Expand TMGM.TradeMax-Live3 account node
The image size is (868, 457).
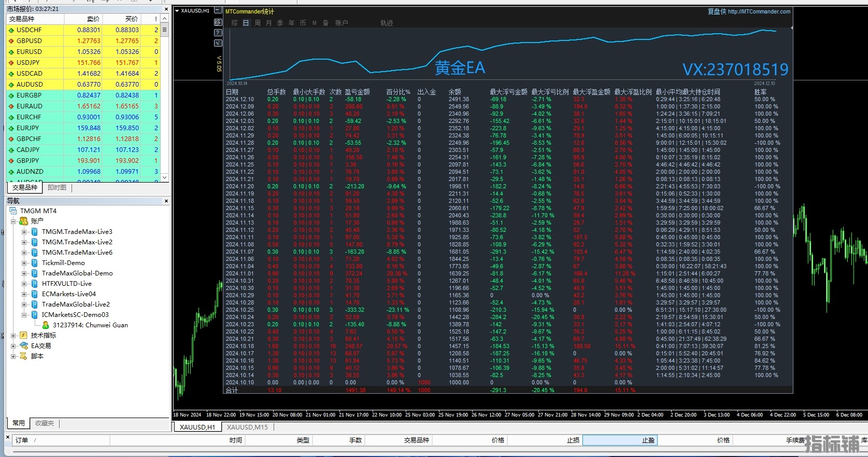[24, 232]
